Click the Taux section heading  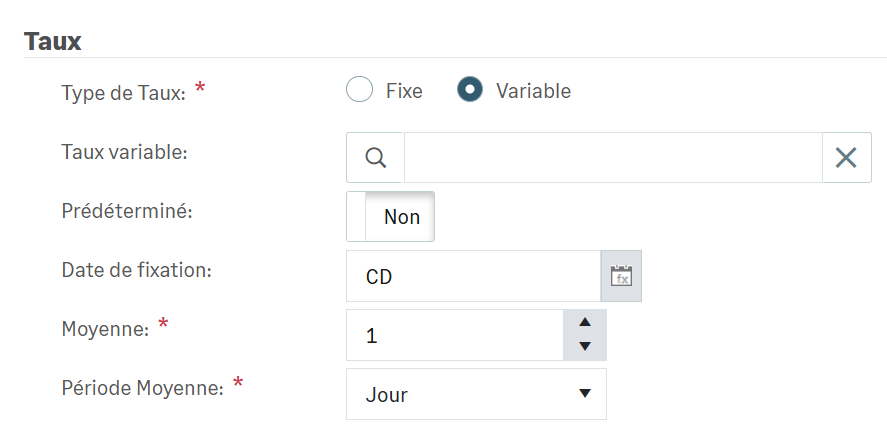pyautogui.click(x=52, y=41)
